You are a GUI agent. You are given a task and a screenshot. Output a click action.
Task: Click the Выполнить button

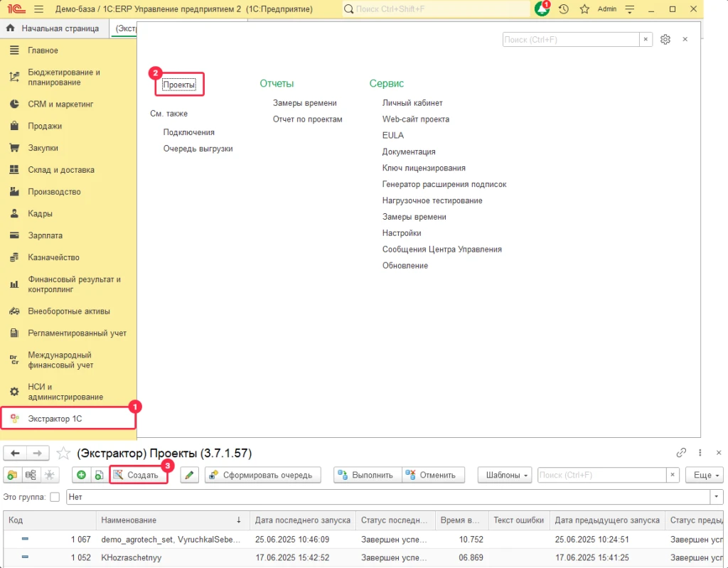point(367,475)
